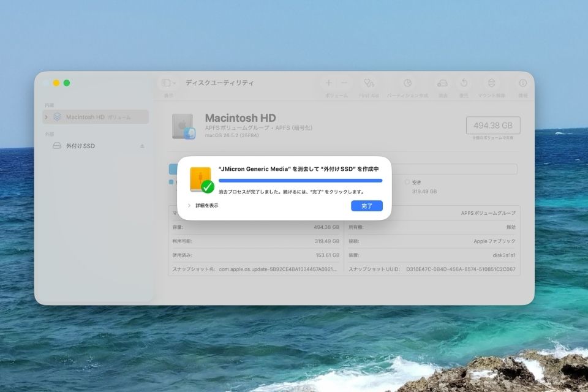
Task: Click the マウント解除 unmount toolbar icon
Action: point(491,83)
